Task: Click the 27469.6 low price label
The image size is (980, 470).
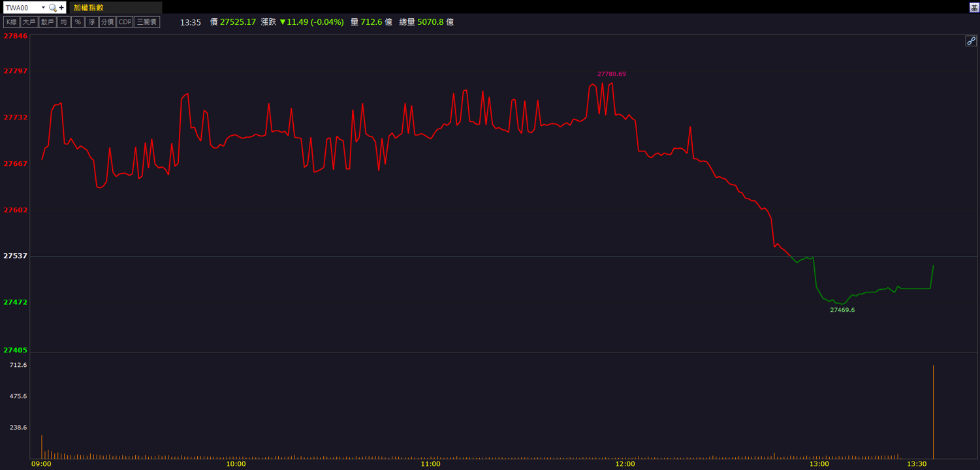Action: (842, 310)
